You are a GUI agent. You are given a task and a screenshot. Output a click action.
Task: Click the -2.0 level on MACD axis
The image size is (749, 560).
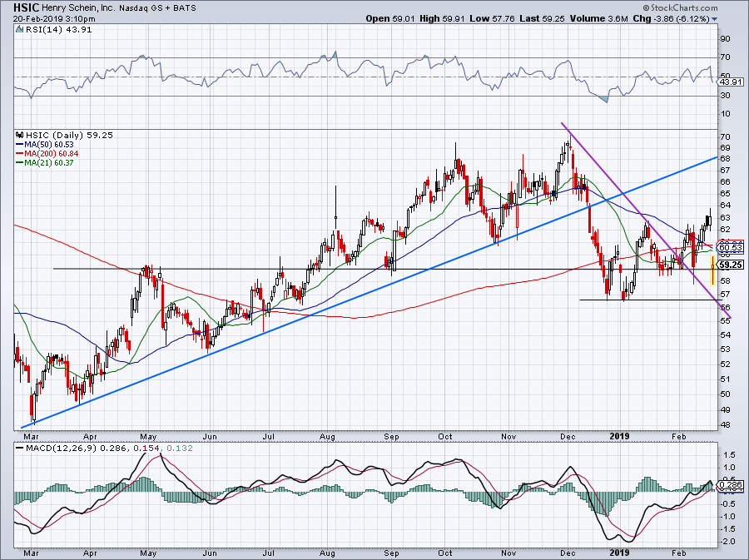[728, 542]
